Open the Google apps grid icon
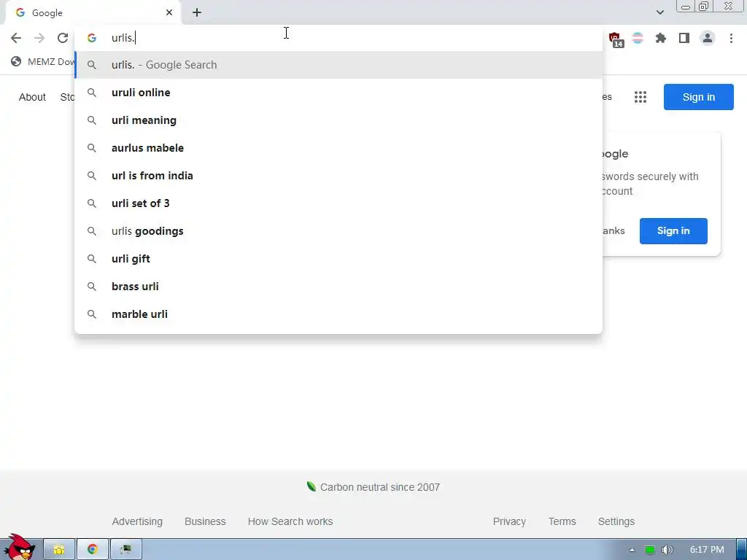 [640, 97]
